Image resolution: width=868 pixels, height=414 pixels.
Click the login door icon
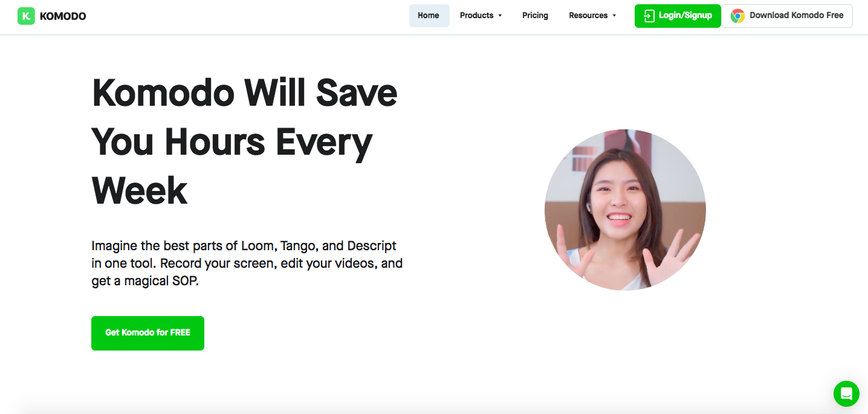point(649,16)
